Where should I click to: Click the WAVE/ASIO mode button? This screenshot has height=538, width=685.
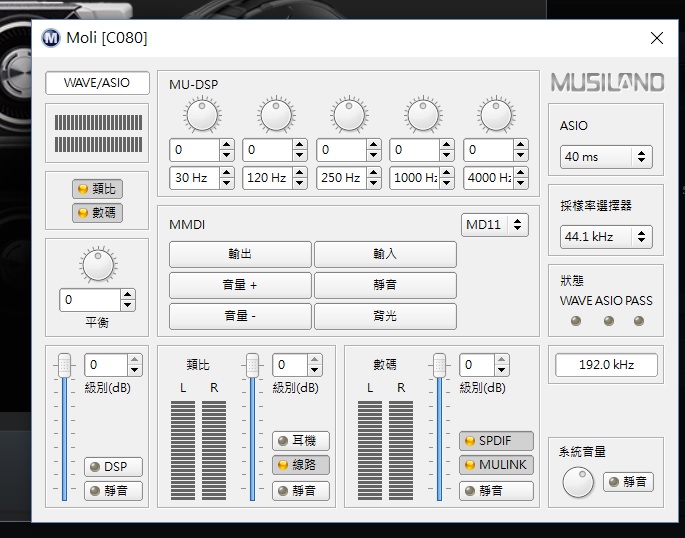97,83
